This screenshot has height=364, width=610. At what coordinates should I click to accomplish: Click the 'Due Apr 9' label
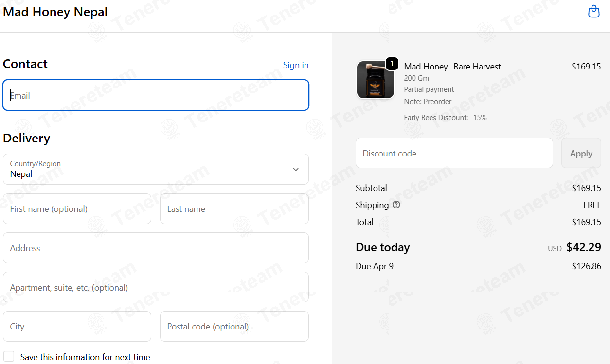pyautogui.click(x=375, y=266)
